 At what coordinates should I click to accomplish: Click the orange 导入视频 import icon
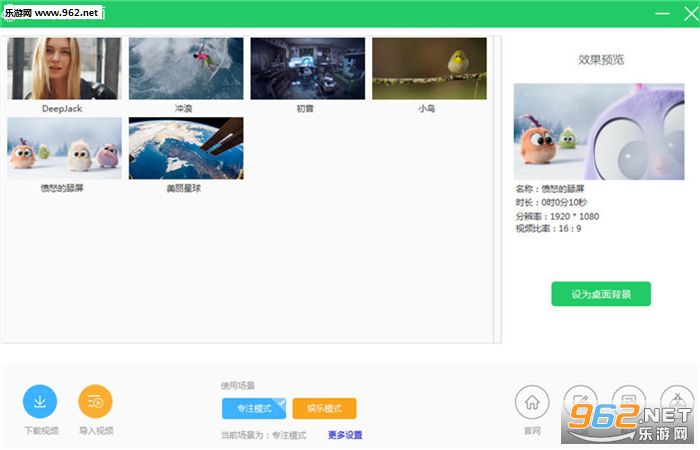[95, 401]
